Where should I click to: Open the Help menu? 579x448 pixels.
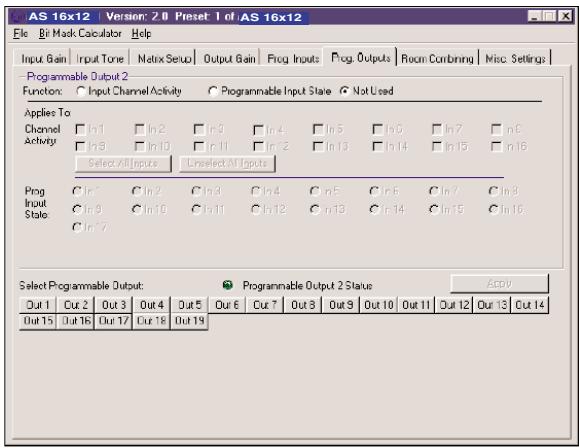click(x=141, y=34)
